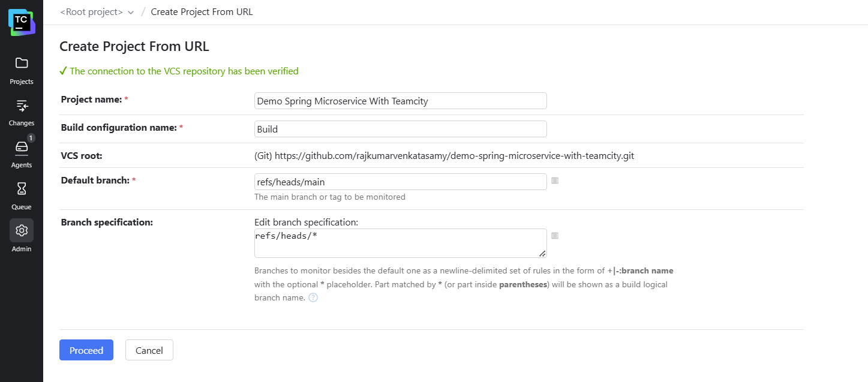Click 'The main branch or tag' hint
The image size is (868, 382).
pos(330,197)
